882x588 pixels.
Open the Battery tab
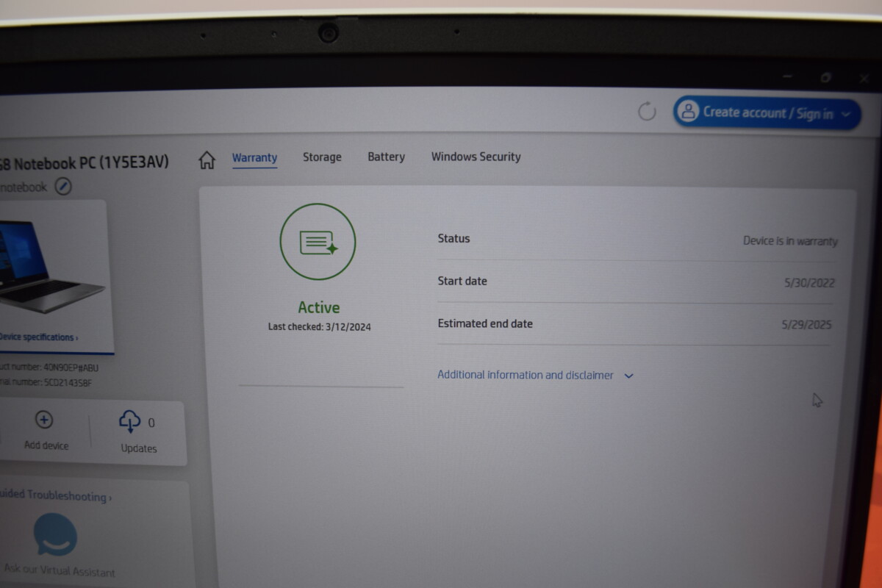386,157
